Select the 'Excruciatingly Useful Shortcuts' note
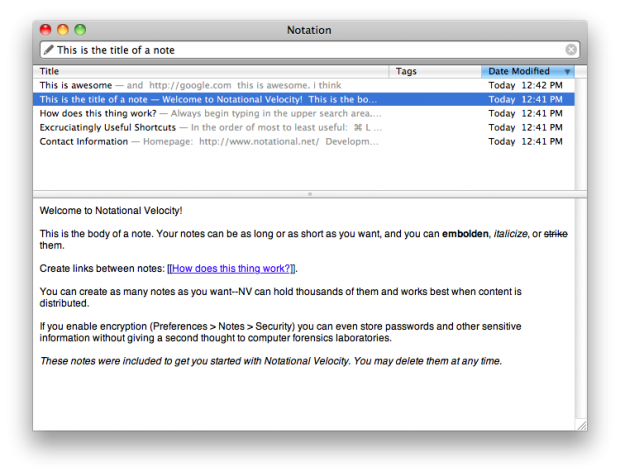 [x=304, y=127]
